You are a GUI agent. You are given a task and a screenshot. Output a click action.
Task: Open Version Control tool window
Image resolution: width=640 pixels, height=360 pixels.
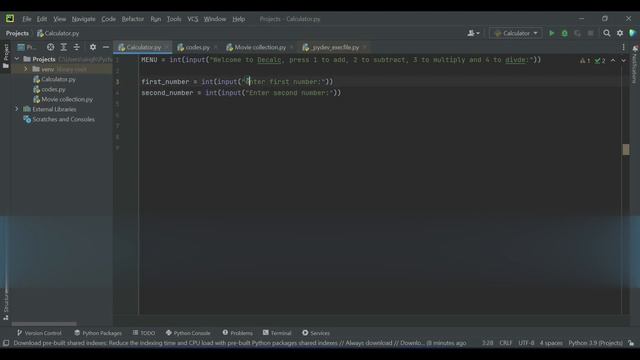coord(39,333)
